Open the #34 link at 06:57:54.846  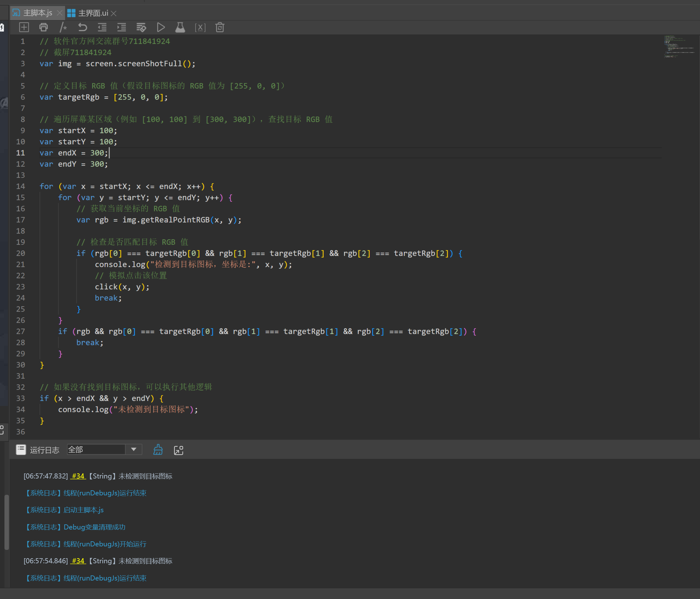[78, 561]
